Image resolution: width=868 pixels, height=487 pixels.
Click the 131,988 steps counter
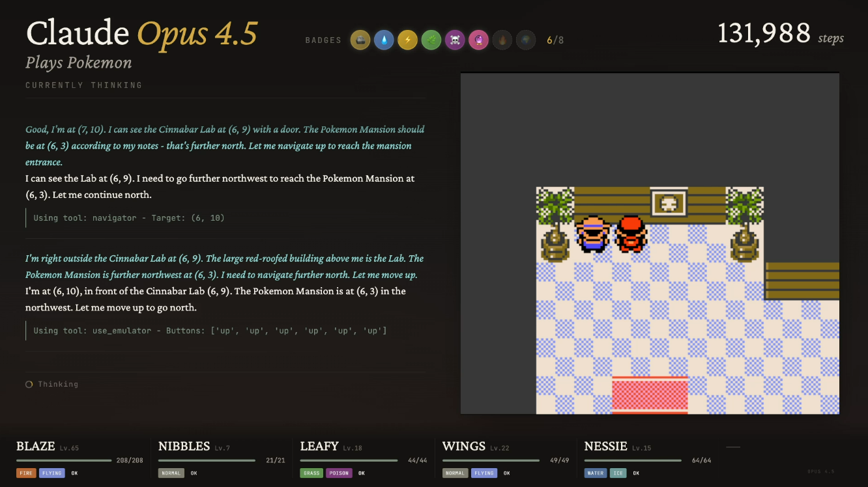[781, 33]
